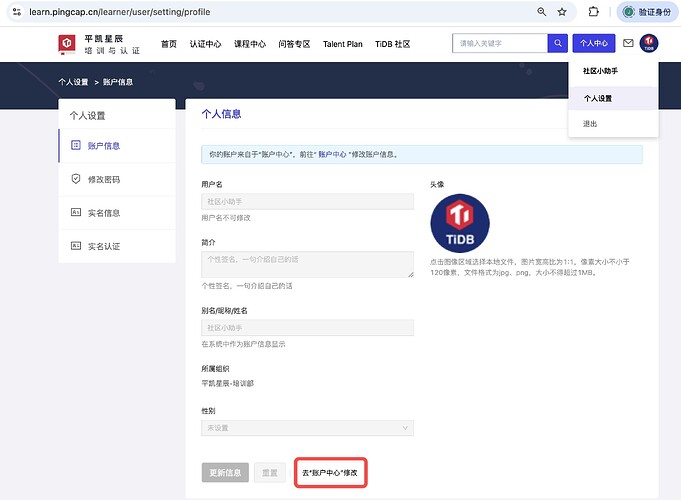Select 个人设置 in user dropdown menu

pos(613,98)
